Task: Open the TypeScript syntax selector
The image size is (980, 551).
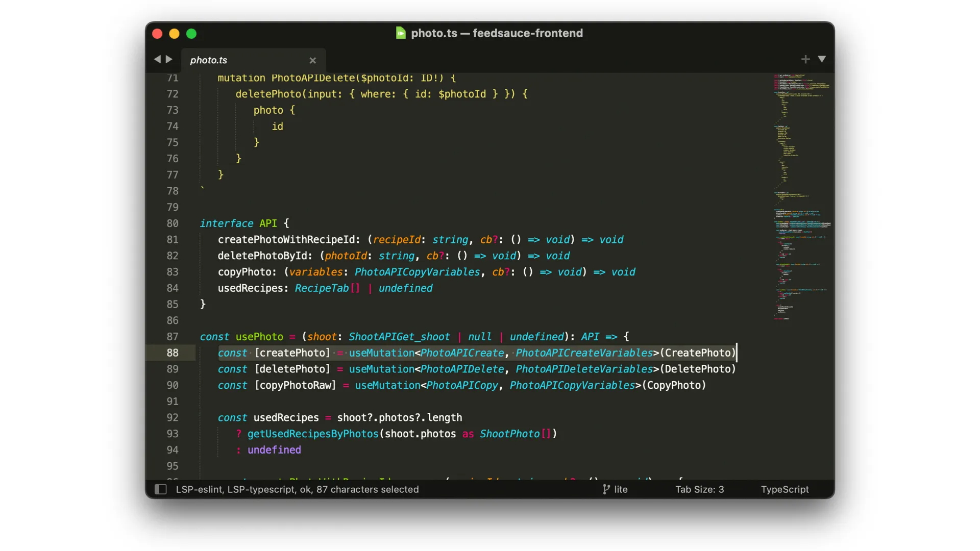Action: pos(785,489)
